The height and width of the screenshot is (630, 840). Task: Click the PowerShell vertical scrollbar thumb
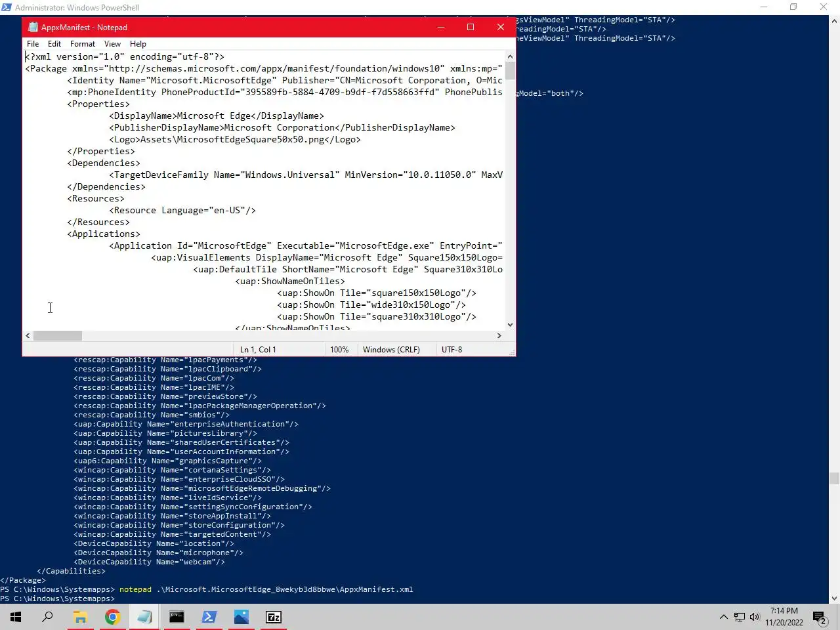(834, 478)
